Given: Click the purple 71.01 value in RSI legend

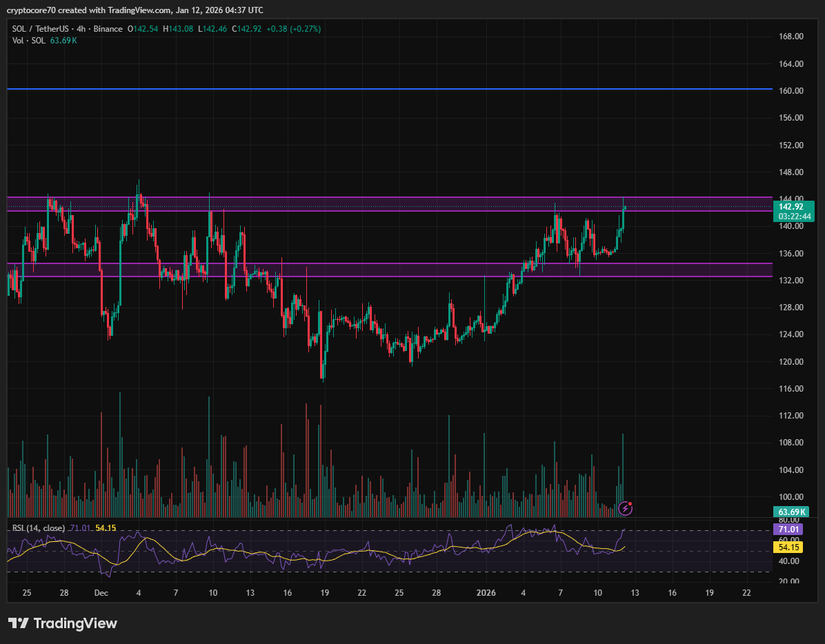Looking at the screenshot, I should click(x=80, y=527).
